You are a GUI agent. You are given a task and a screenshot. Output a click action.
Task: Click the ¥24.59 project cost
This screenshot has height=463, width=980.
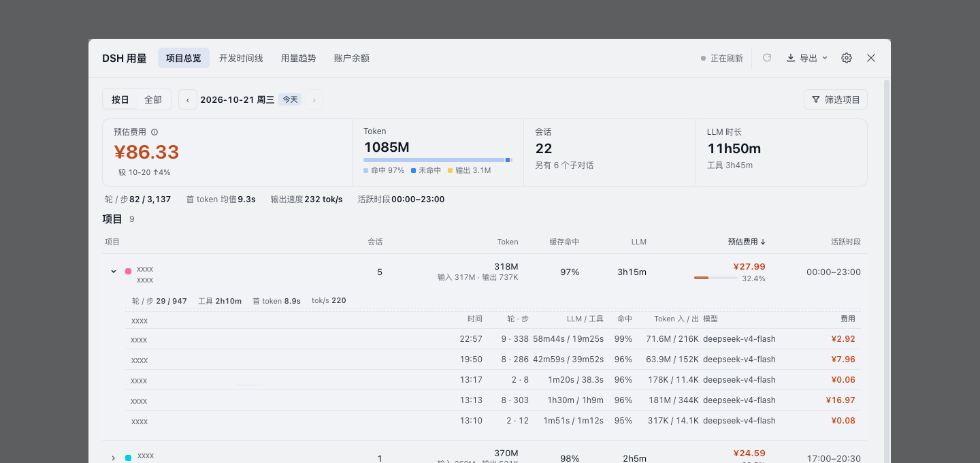pyautogui.click(x=749, y=453)
